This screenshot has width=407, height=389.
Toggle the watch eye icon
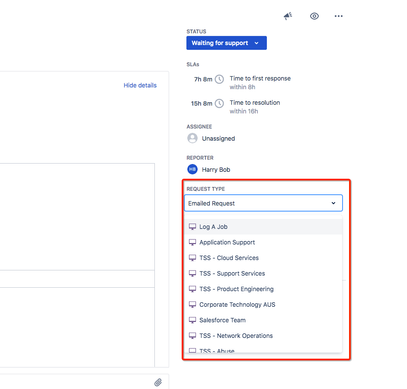tap(314, 16)
